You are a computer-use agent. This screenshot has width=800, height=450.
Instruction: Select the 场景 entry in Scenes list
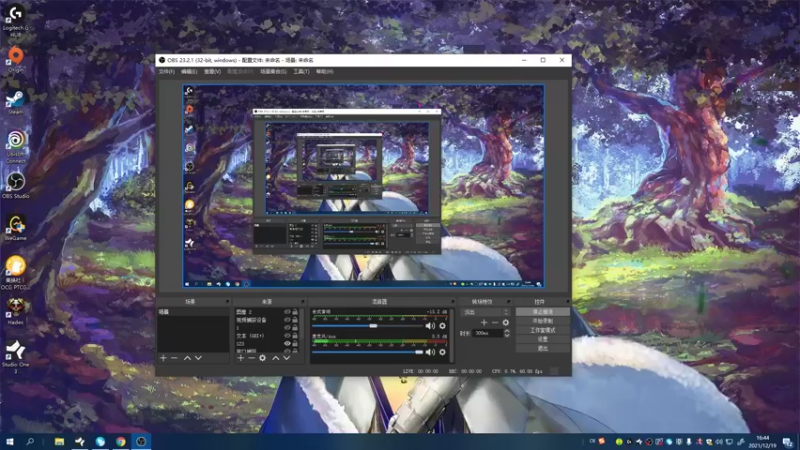pyautogui.click(x=193, y=312)
